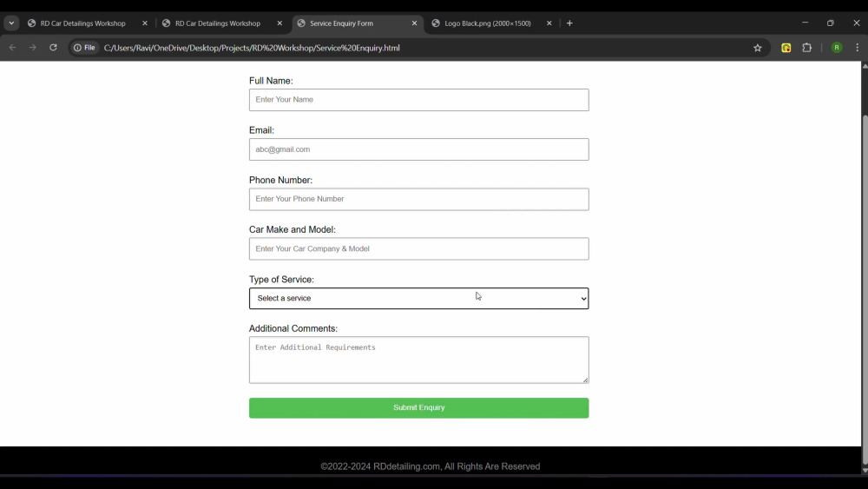Switch to the second RD Car Detailings Workshop tab
This screenshot has width=868, height=489.
218,23
